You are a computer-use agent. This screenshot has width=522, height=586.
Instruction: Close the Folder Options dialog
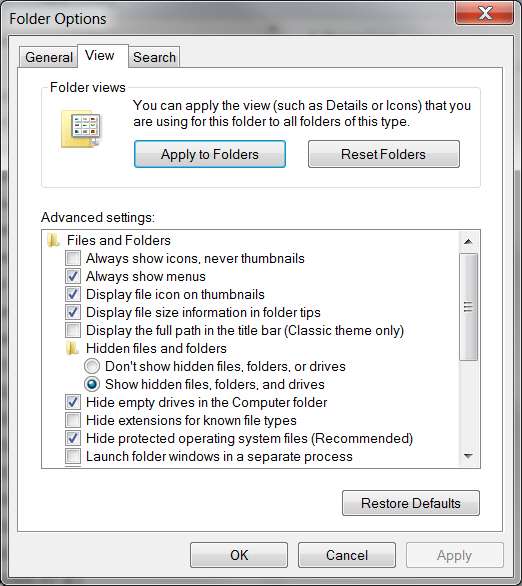[x=484, y=13]
